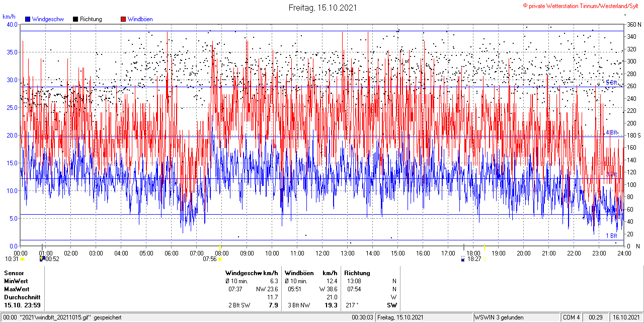This screenshot has width=644, height=323.
Task: Click the yellow sunset marker after 18:27
Action: (x=485, y=259)
